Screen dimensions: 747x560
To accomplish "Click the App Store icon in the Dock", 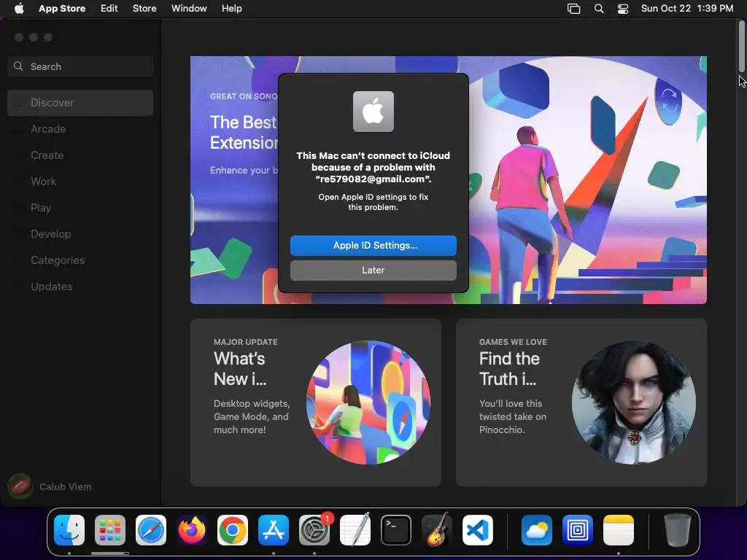I will pos(274,530).
